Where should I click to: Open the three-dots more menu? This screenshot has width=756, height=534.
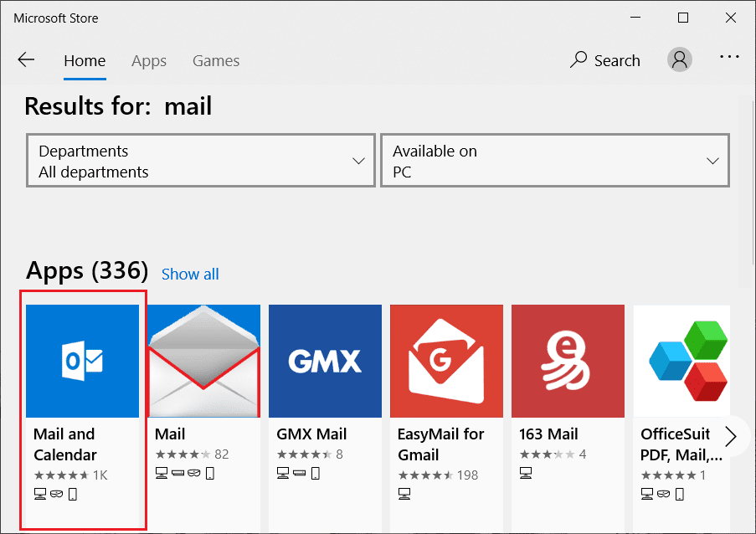coord(729,57)
